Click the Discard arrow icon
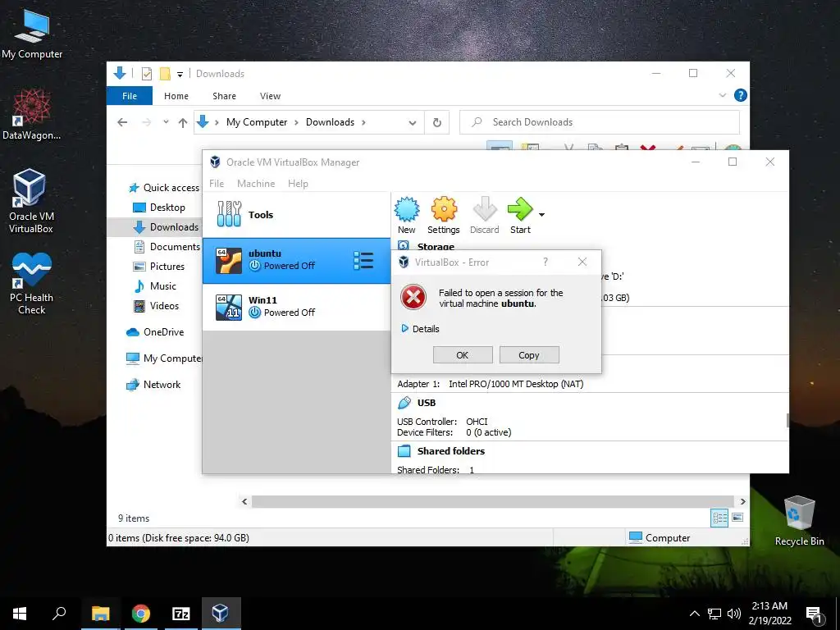840x630 pixels. tap(484, 216)
